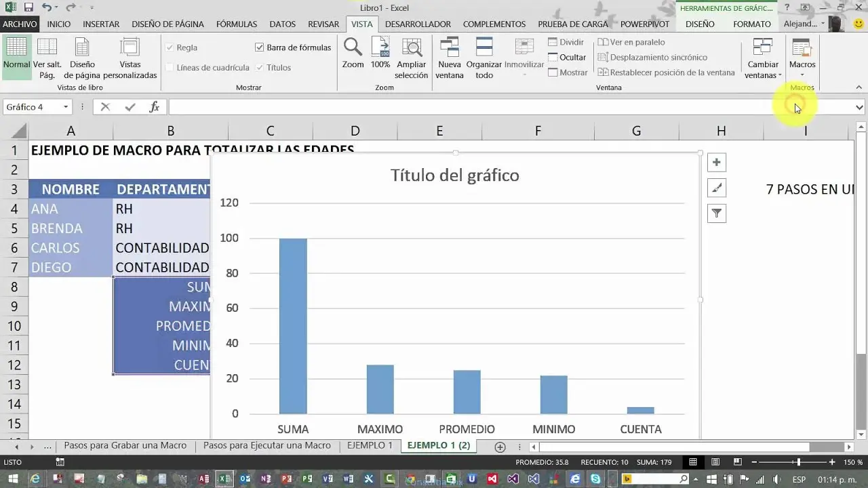Open the EJEMPLO 1 sheet tab
The height and width of the screenshot is (488, 868).
[x=370, y=445]
